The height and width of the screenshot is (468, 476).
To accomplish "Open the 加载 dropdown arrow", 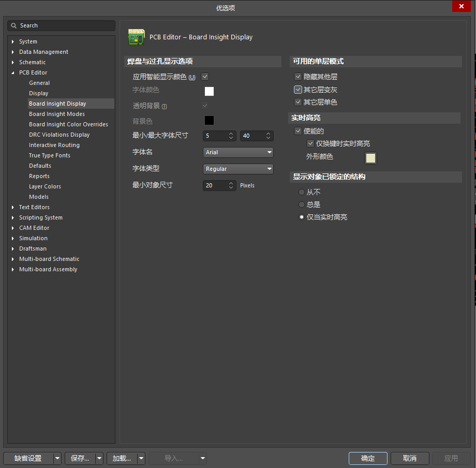I will click(141, 458).
